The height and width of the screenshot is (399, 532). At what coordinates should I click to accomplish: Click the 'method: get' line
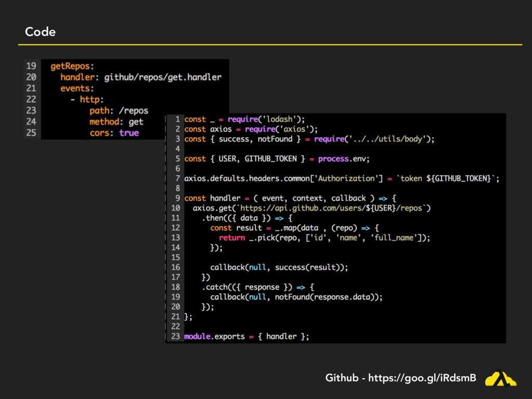click(x=116, y=122)
